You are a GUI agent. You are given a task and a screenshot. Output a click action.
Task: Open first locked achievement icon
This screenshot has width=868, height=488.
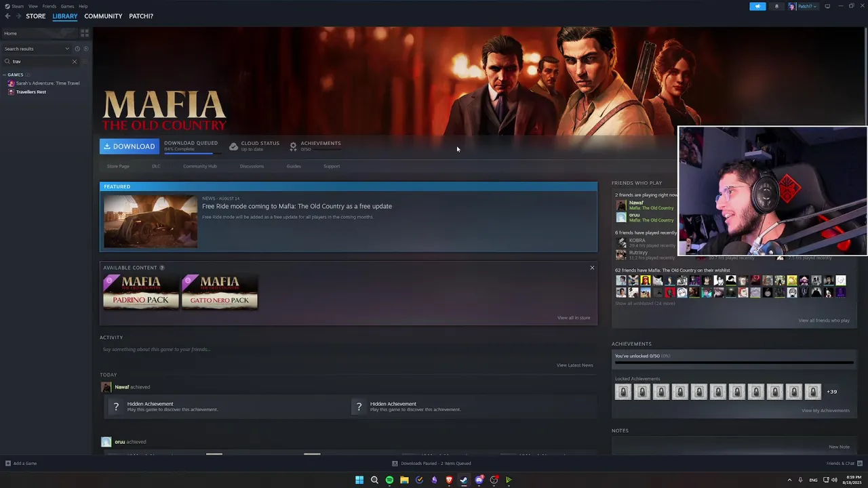click(x=623, y=391)
